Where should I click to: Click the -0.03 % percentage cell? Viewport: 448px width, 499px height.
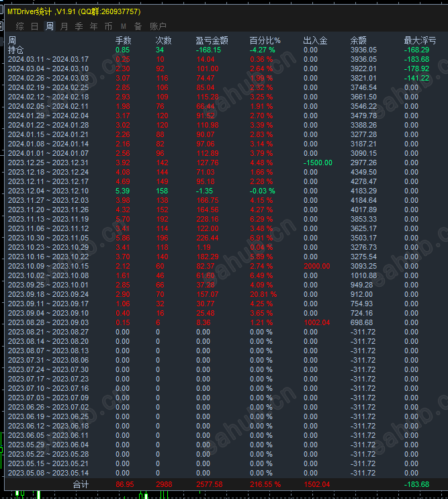[263, 191]
